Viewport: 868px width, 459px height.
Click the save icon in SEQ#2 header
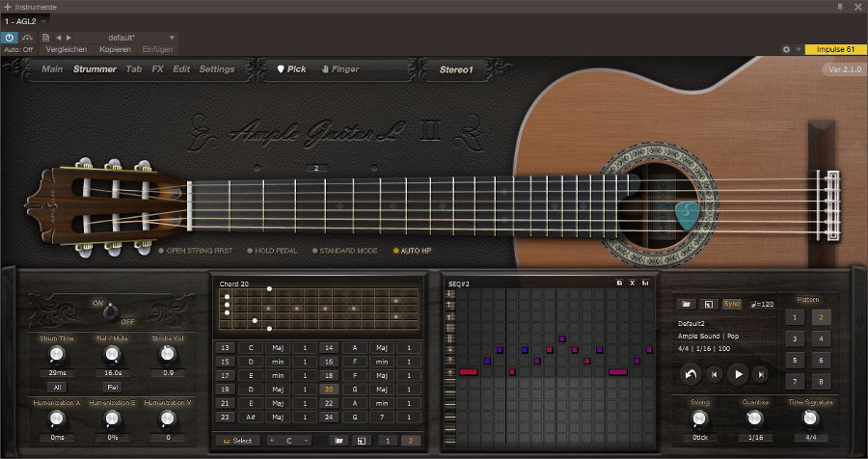pyautogui.click(x=619, y=283)
